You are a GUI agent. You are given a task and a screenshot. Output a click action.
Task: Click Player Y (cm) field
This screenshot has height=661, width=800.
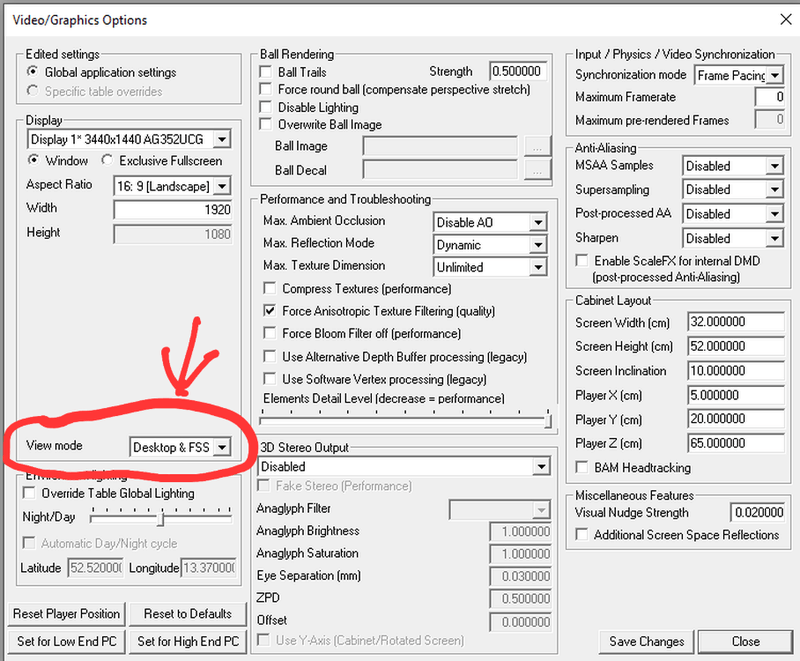[x=736, y=419]
